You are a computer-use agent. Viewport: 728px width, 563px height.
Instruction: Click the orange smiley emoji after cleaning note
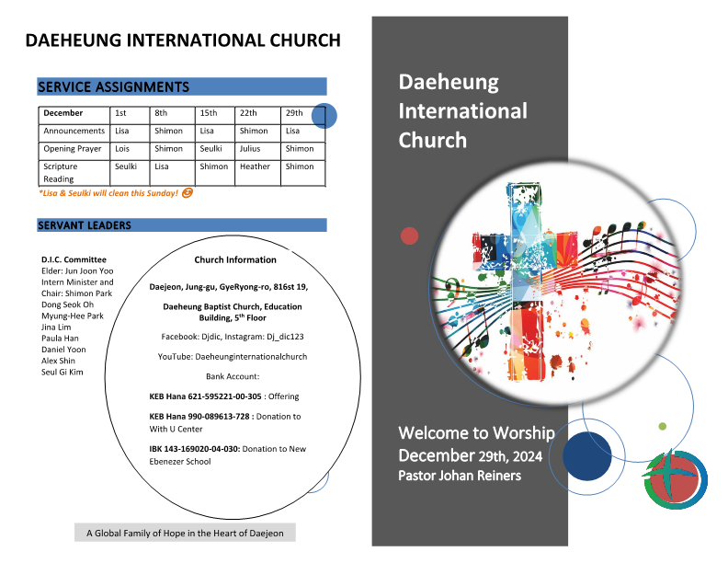tap(188, 193)
